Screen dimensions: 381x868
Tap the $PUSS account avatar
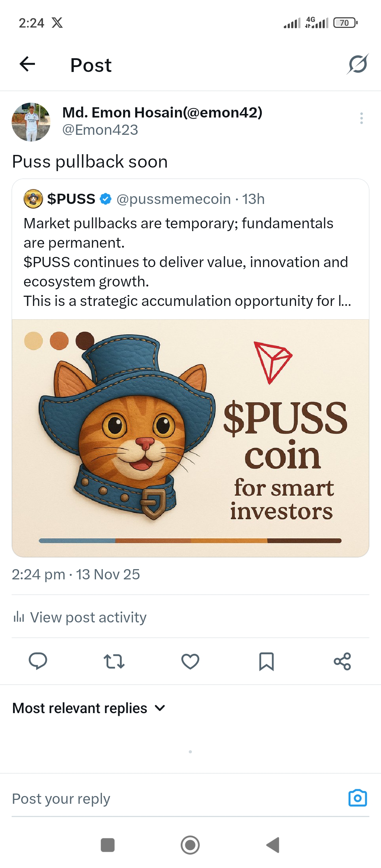pos(33,199)
